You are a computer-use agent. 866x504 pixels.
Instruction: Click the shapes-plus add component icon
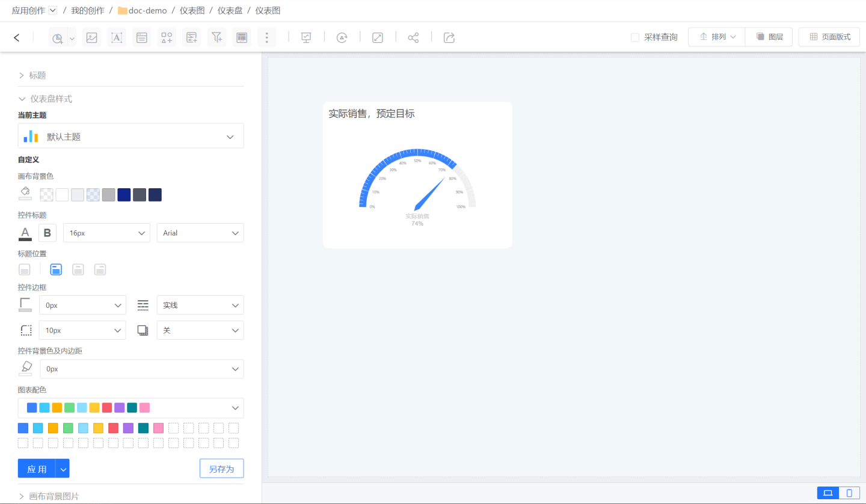[x=167, y=37]
